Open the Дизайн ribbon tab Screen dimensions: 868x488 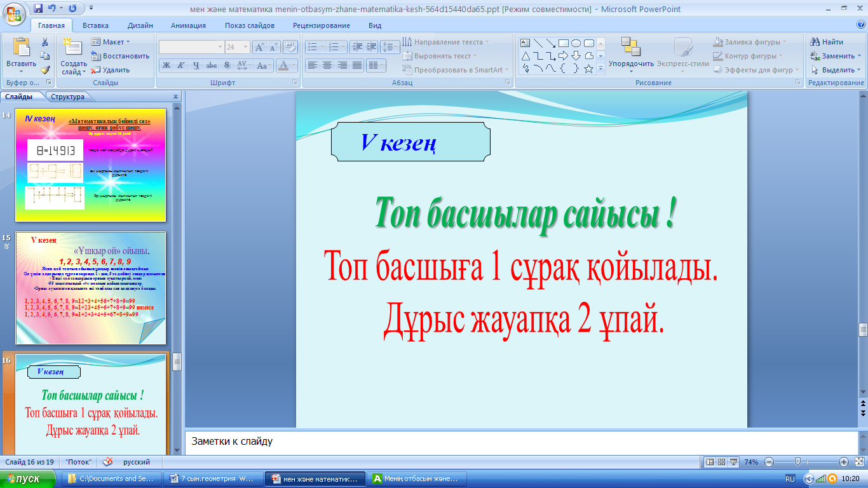click(139, 25)
